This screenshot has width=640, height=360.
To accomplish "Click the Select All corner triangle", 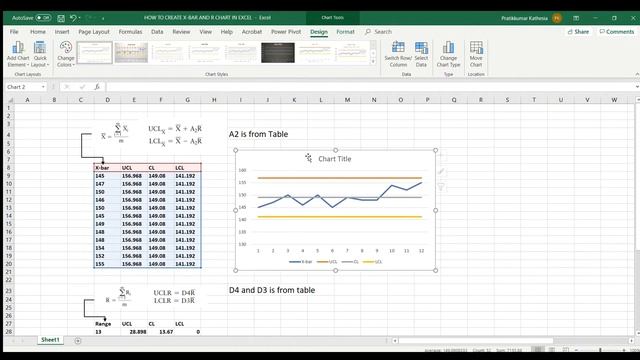I will pos(10,100).
